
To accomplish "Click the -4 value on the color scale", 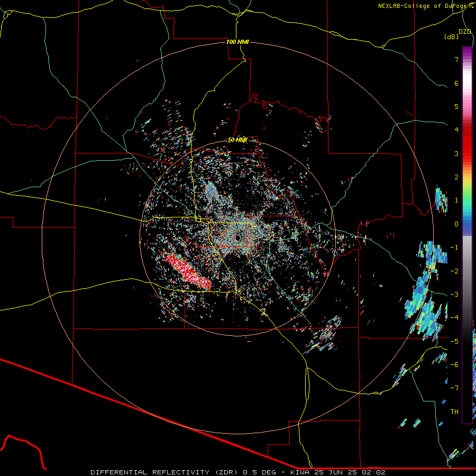I will point(454,318).
